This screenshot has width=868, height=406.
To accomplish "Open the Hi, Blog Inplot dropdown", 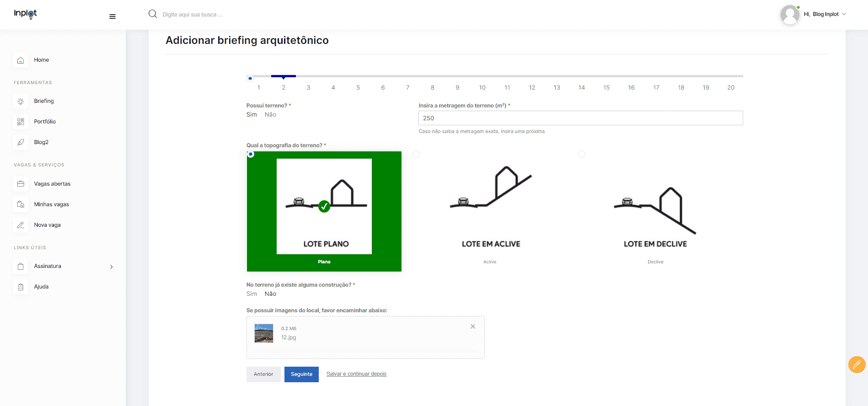I will (825, 14).
